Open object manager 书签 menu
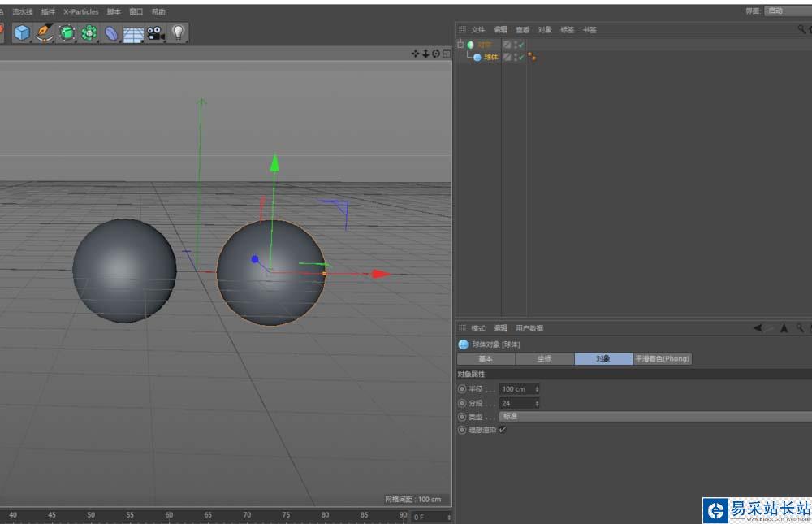Viewport: 812px width, 524px height. (590, 30)
